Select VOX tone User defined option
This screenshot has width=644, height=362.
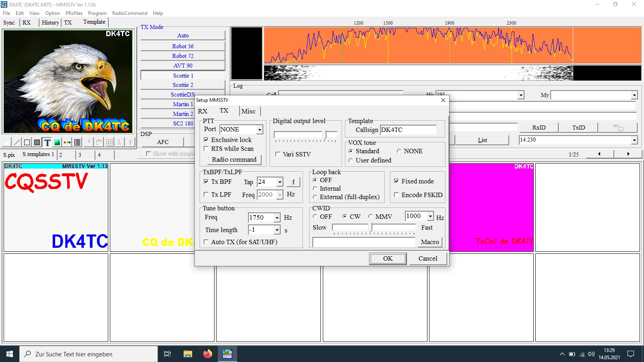pyautogui.click(x=351, y=160)
